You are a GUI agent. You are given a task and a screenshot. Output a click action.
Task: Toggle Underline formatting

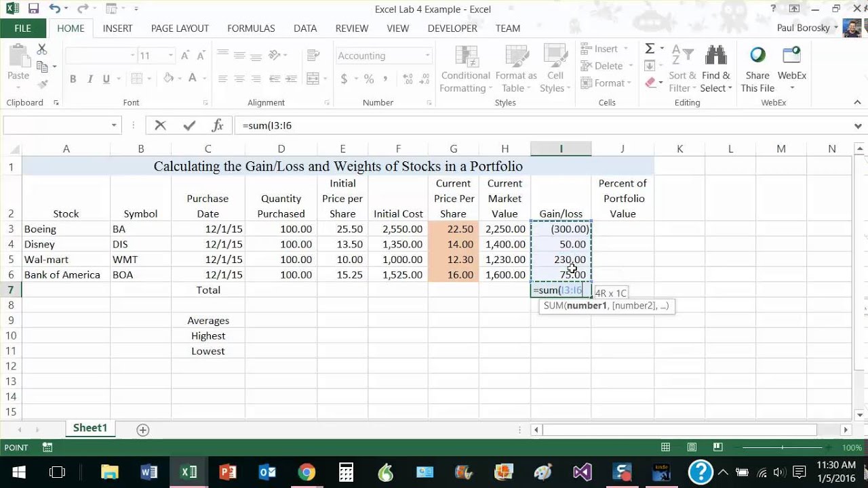pyautogui.click(x=106, y=79)
